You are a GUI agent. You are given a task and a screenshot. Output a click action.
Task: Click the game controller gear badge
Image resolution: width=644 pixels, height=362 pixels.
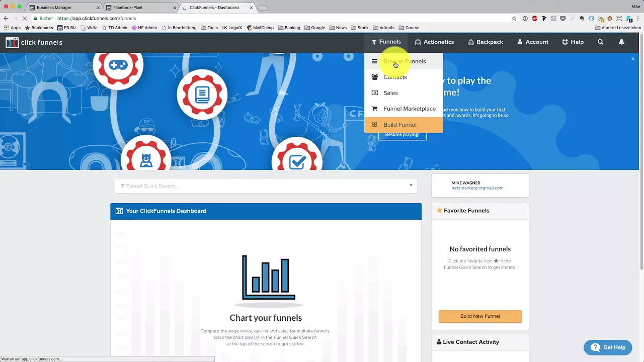118,65
